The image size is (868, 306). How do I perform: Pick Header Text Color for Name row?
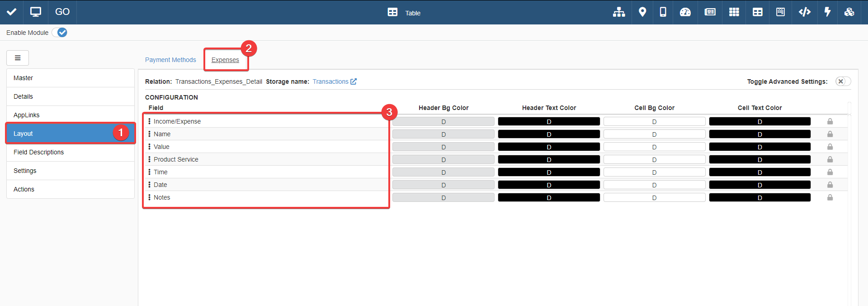click(548, 134)
